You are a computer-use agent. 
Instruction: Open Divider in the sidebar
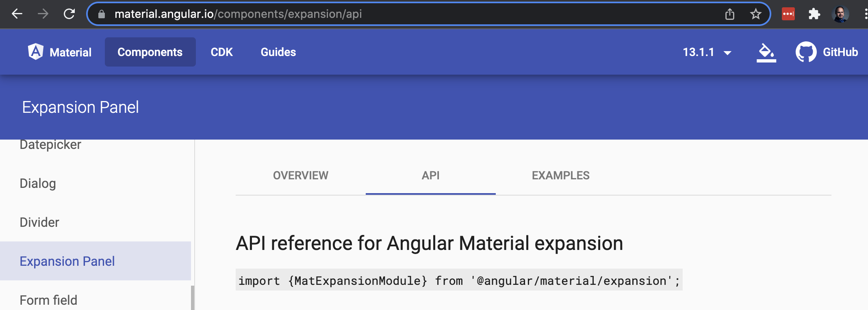[x=39, y=222]
